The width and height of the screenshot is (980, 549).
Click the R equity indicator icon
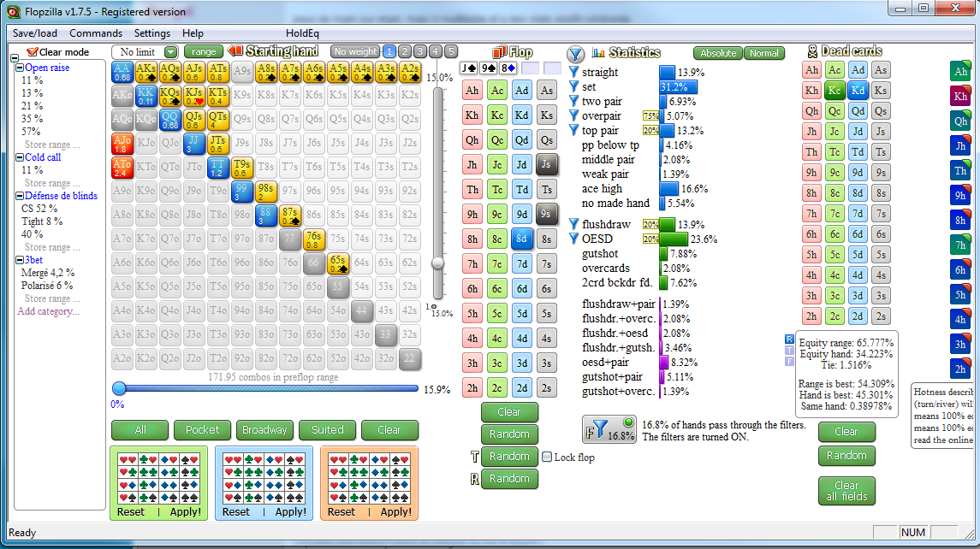[789, 339]
